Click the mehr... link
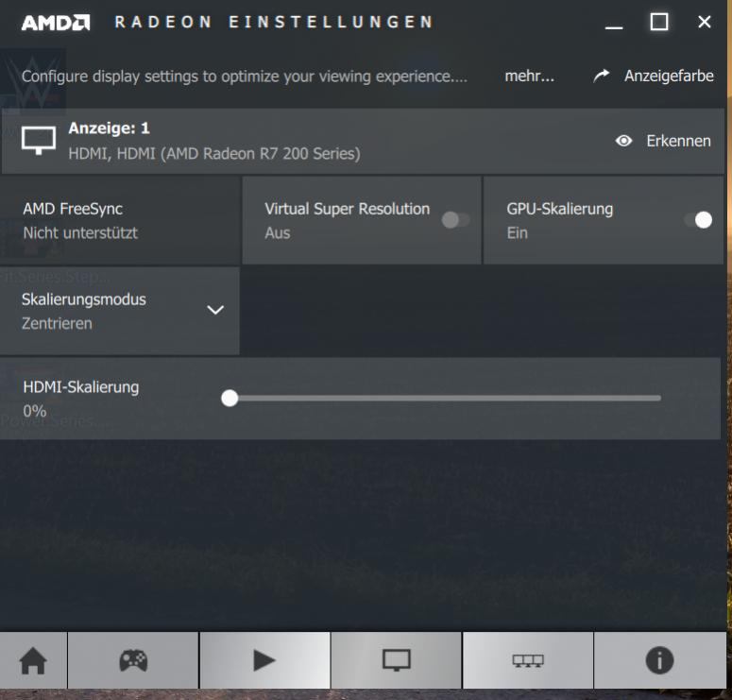This screenshot has height=700, width=732. click(530, 76)
